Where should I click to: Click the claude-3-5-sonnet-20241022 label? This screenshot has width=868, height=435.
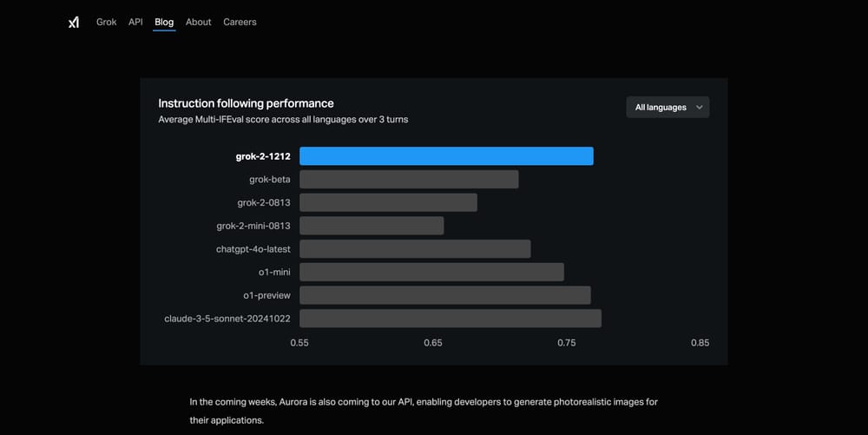pos(227,319)
